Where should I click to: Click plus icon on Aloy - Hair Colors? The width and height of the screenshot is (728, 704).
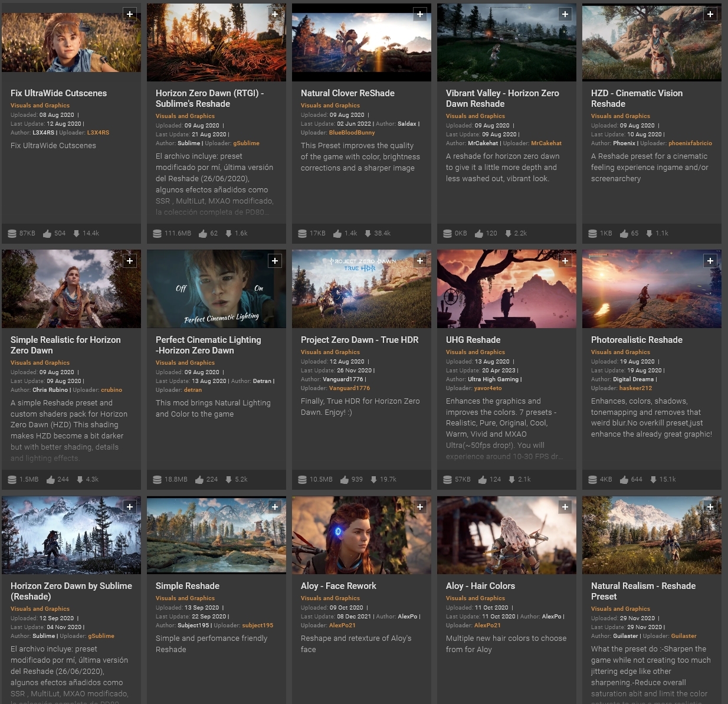(565, 507)
